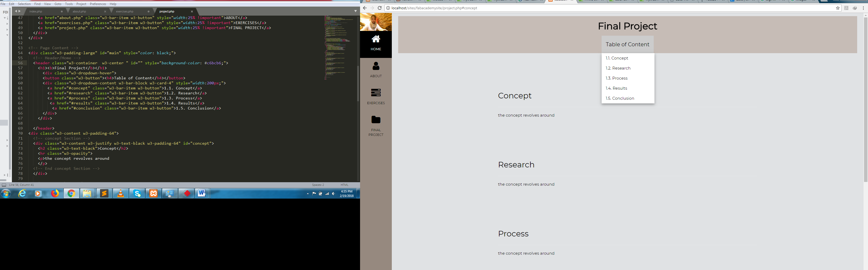The width and height of the screenshot is (868, 270).
Task: Open the Preferences menu
Action: pos(98,4)
